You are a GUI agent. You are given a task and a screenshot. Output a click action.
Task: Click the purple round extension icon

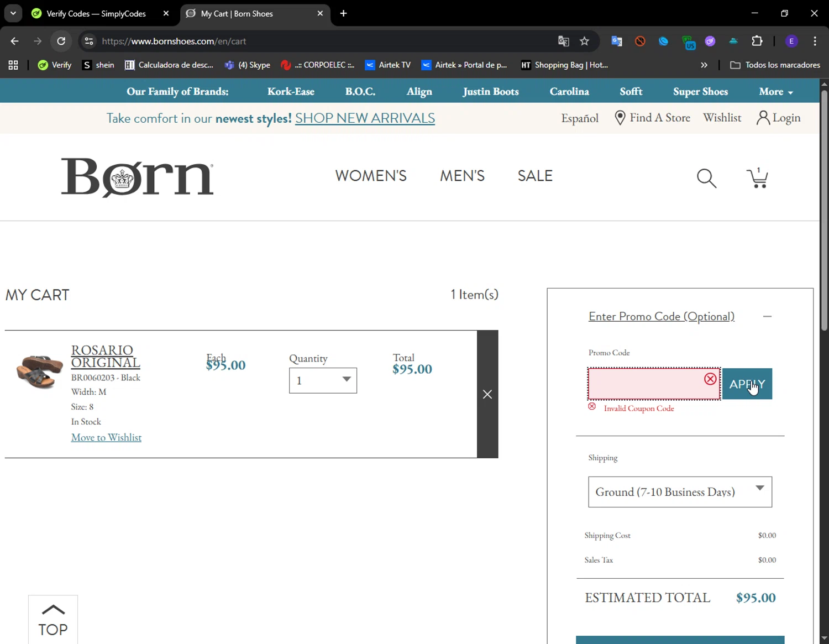[x=710, y=41]
